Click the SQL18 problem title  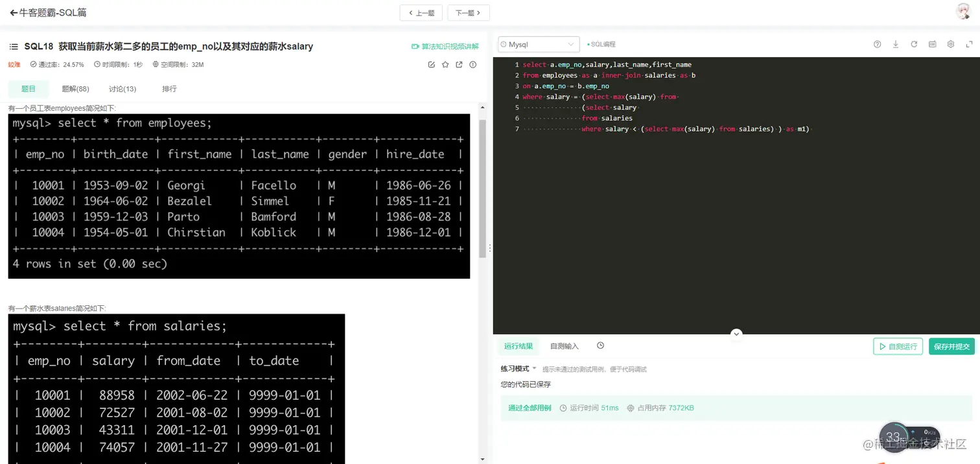point(169,47)
